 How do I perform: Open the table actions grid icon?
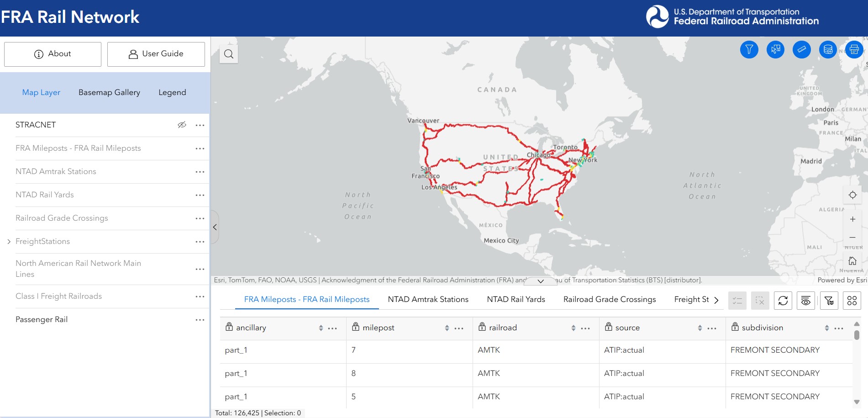tap(852, 301)
